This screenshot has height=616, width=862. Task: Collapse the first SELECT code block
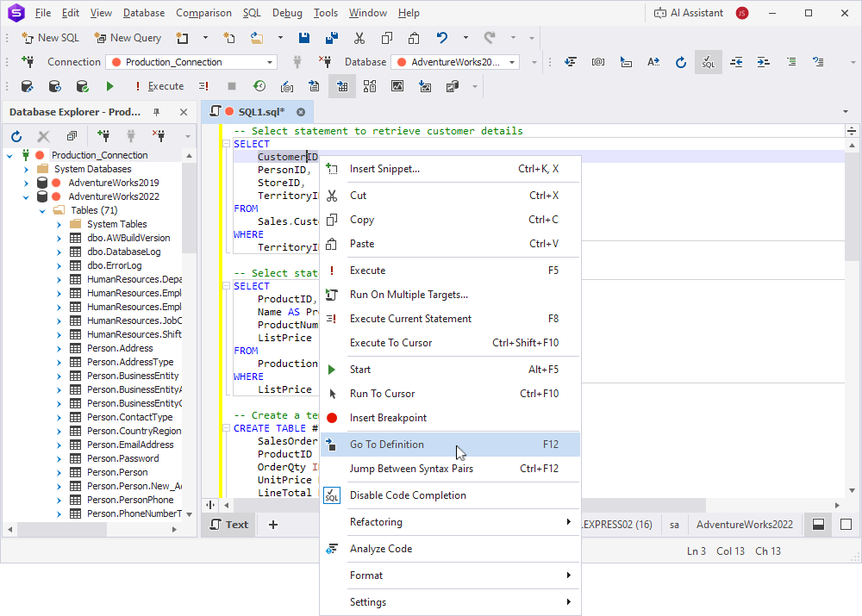(227, 145)
